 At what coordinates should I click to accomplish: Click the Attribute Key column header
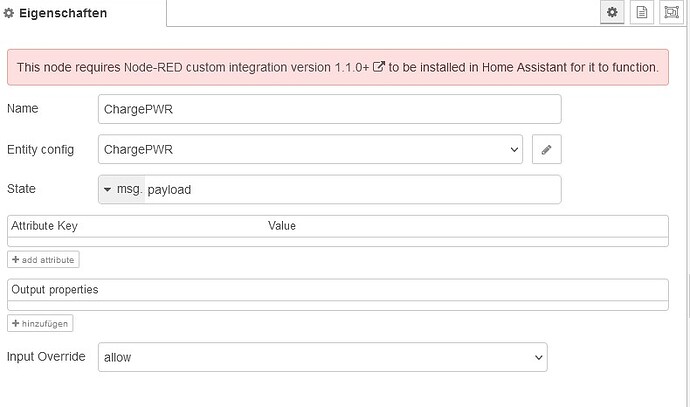(x=44, y=226)
